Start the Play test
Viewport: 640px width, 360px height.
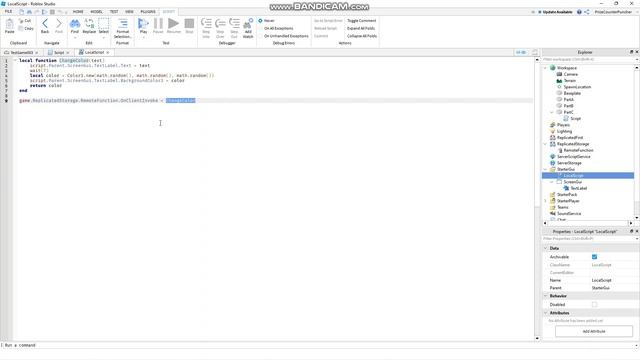[x=143, y=24]
